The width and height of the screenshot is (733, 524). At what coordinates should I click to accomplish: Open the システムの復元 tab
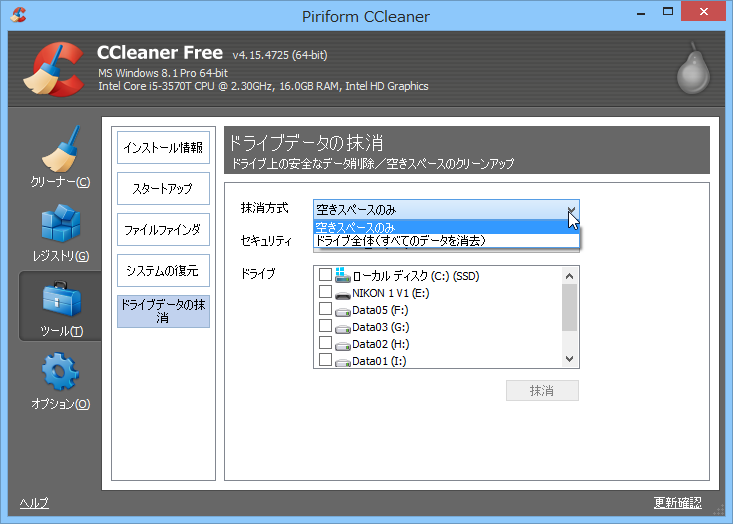(x=163, y=270)
